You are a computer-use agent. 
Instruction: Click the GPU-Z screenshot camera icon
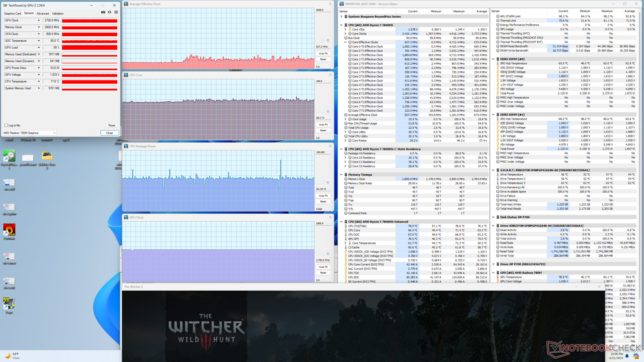(103, 12)
